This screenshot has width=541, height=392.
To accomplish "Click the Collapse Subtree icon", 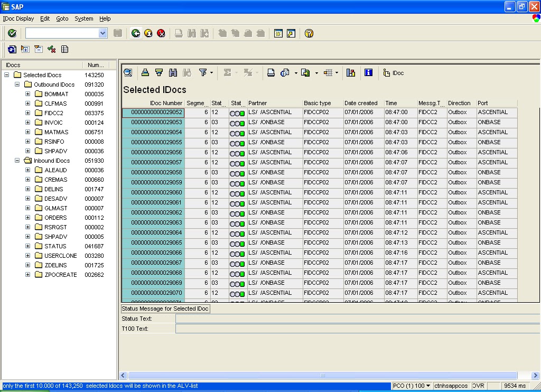I will (x=38, y=49).
